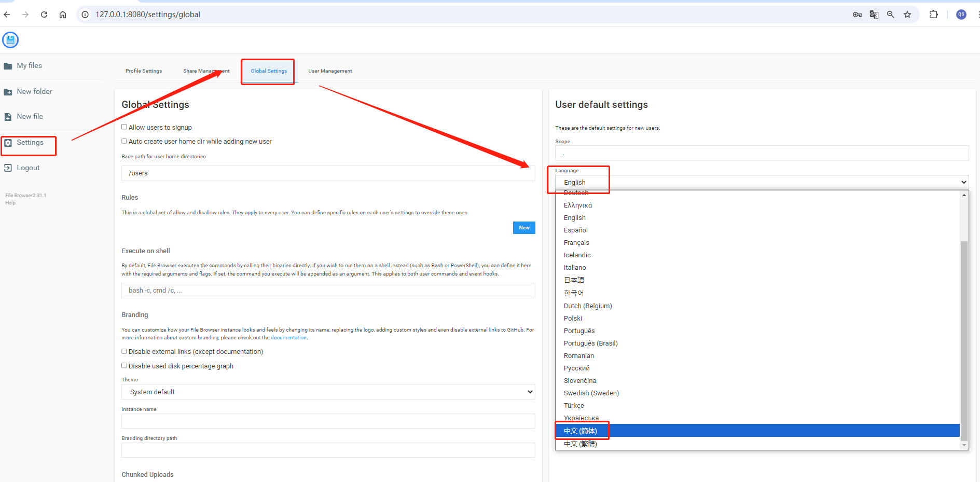980x482 pixels.
Task: Choose Slovenčina in the language list
Action: [757, 381]
